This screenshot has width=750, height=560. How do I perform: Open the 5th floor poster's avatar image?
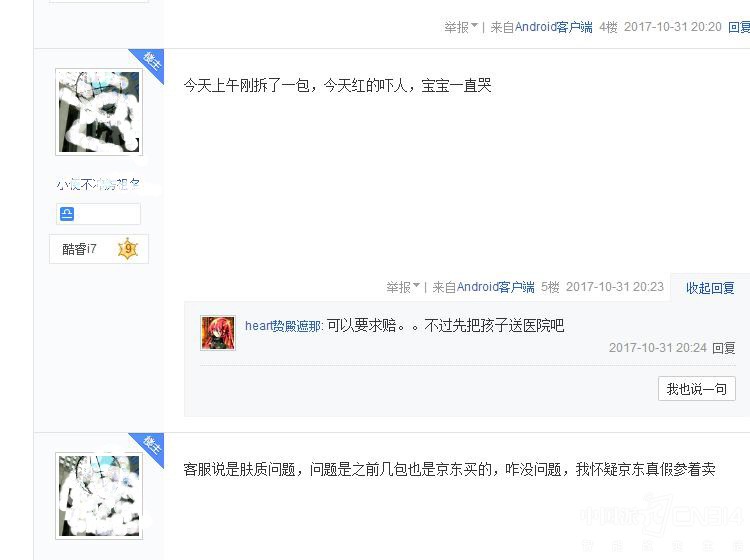pos(99,112)
